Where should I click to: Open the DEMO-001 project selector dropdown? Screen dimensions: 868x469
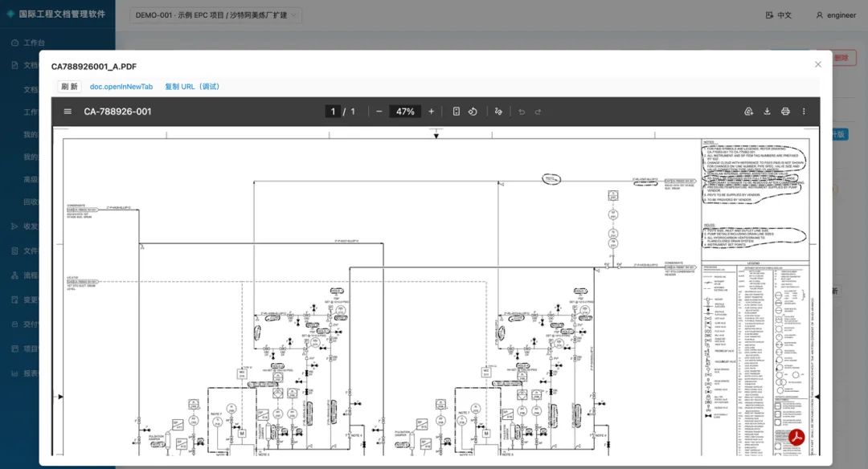(x=216, y=15)
